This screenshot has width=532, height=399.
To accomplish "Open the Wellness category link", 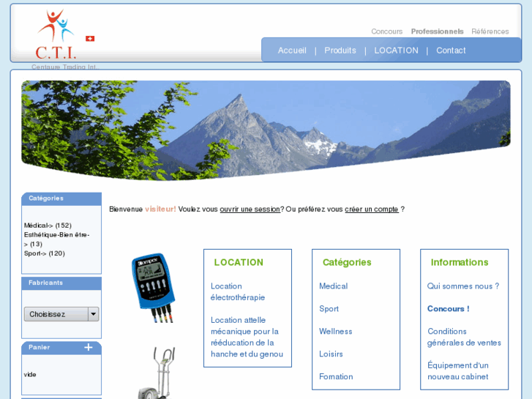I will 336,332.
